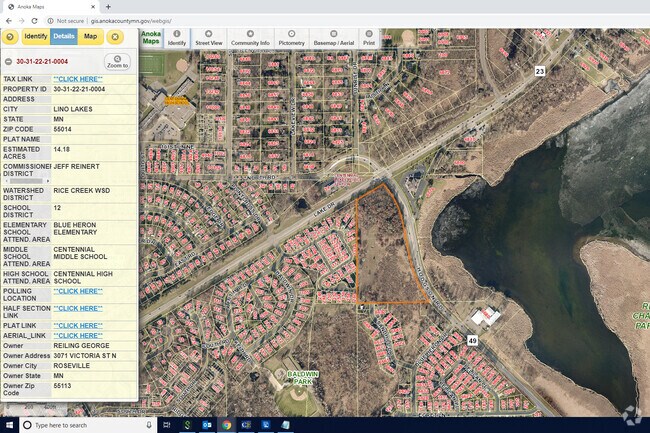Screen dimensions: 650x433
Task: Open the Community Info tool
Action: [250, 38]
